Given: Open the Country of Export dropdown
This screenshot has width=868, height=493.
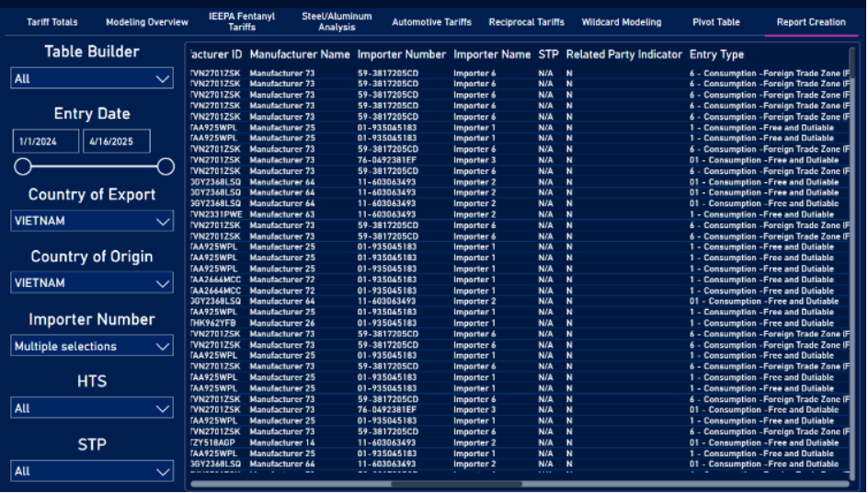Looking at the screenshot, I should [92, 222].
